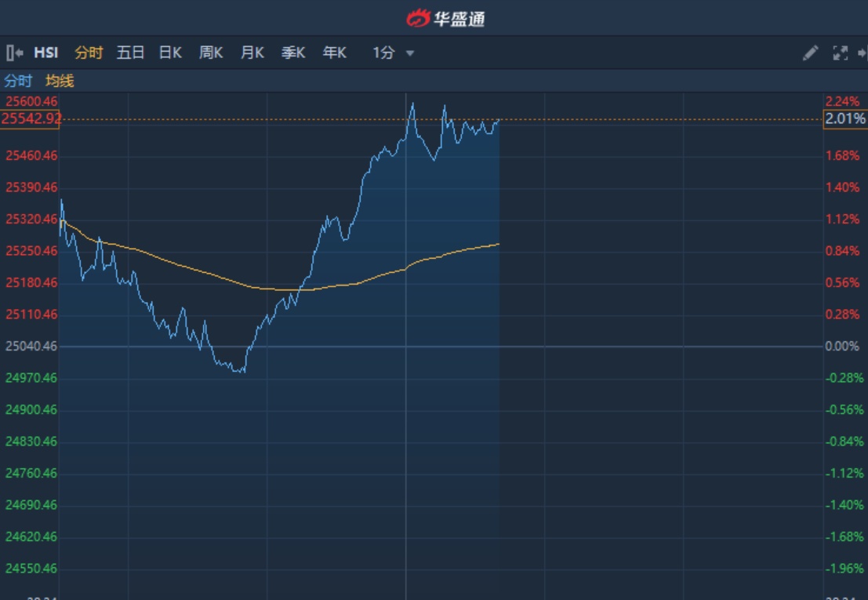The width and height of the screenshot is (868, 600).
Task: Select the 周K weekly candlestick tab
Action: pos(211,53)
